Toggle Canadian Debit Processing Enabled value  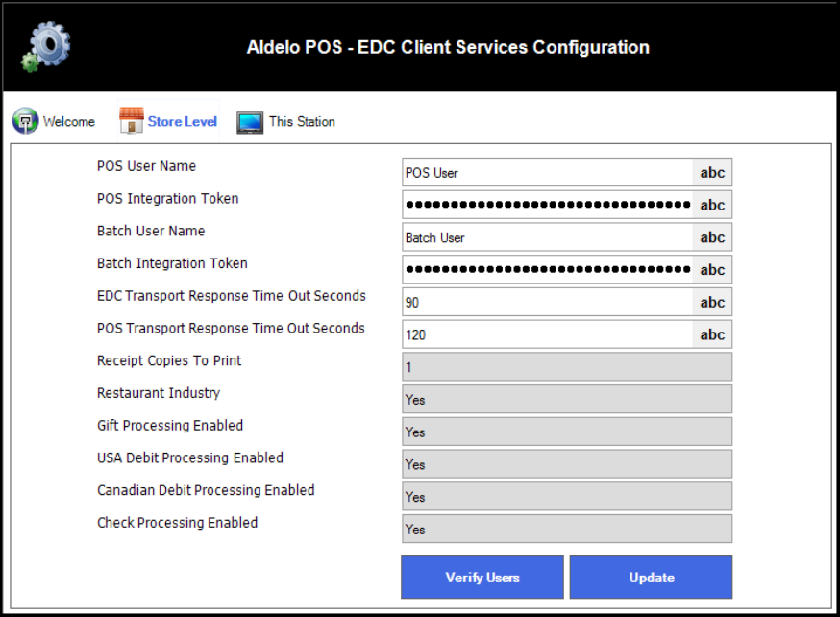[x=567, y=497]
